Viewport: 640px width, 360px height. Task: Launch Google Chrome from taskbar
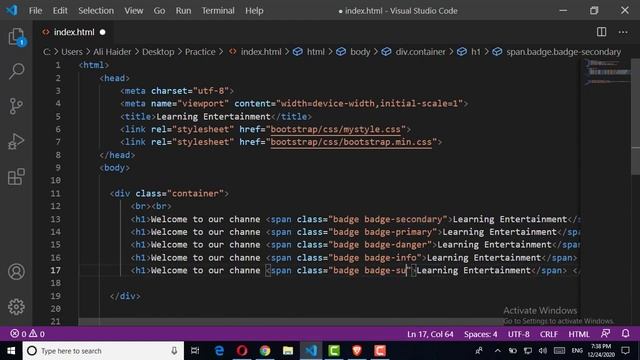[x=265, y=351]
